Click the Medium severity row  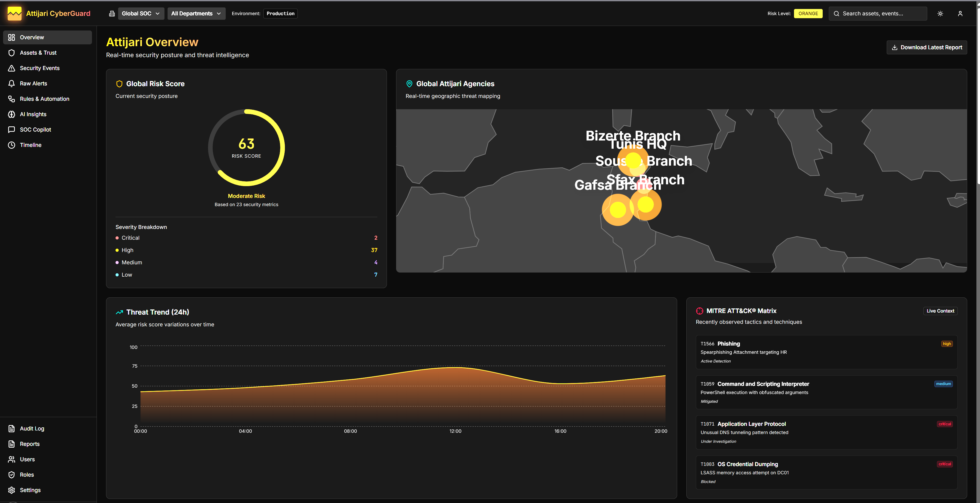[x=246, y=263]
